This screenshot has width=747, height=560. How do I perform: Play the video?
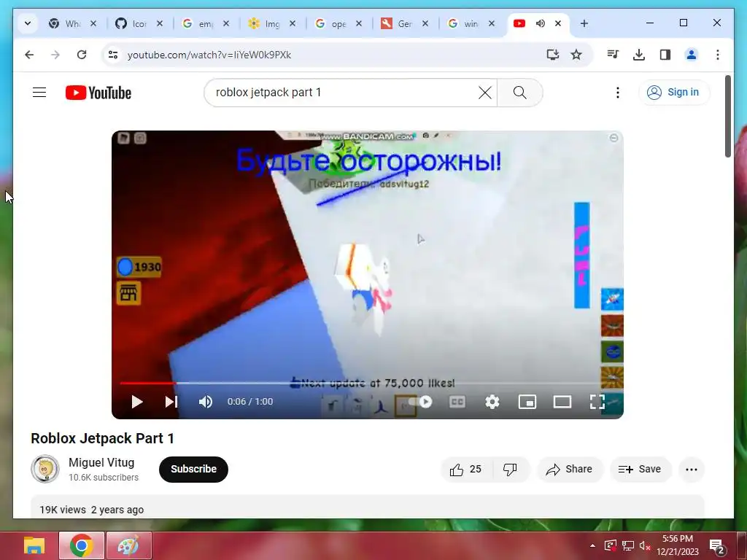pyautogui.click(x=136, y=402)
